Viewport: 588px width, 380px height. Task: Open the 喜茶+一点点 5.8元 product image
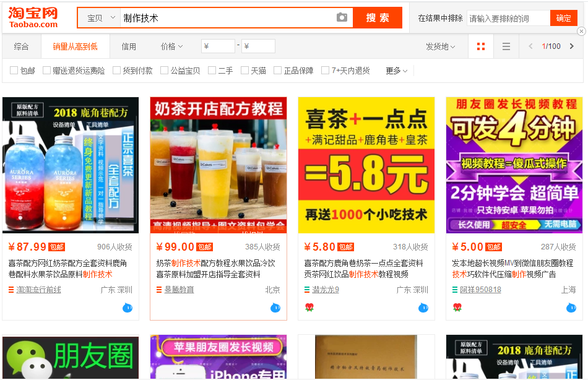tap(366, 165)
